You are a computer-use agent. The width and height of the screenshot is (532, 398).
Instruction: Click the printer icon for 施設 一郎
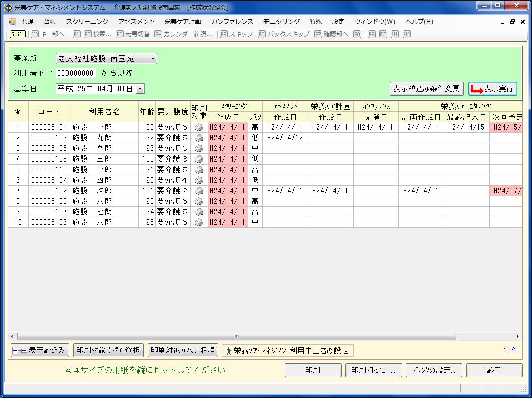tap(199, 127)
